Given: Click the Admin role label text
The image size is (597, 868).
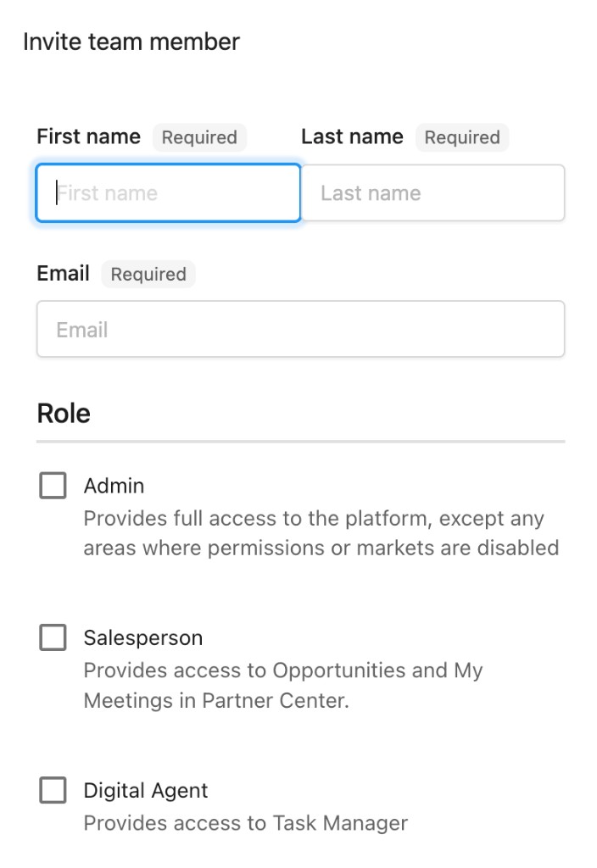Looking at the screenshot, I should click(114, 486).
